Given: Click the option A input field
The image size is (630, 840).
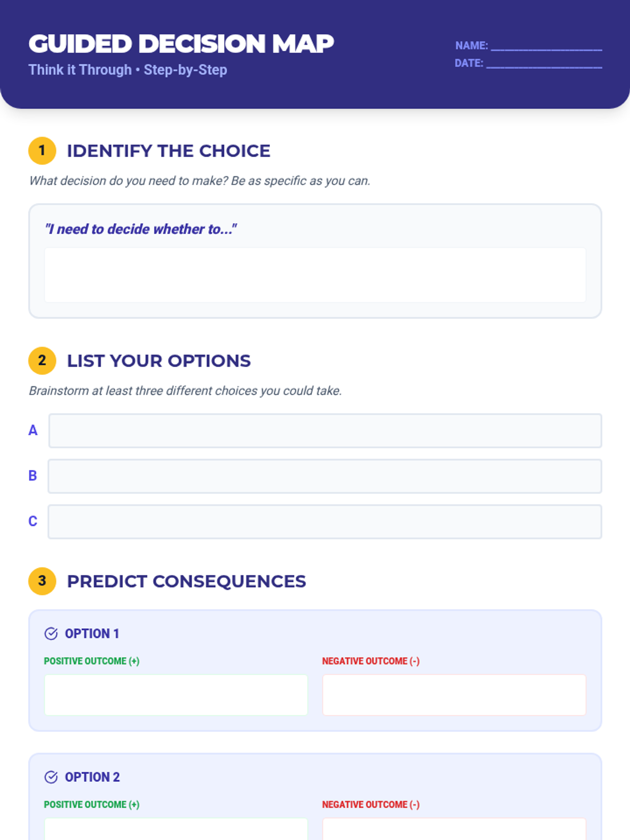Looking at the screenshot, I should 325,431.
